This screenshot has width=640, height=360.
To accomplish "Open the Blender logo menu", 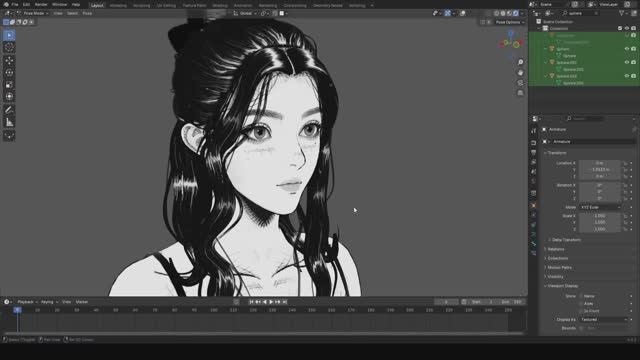I will tap(6, 4).
